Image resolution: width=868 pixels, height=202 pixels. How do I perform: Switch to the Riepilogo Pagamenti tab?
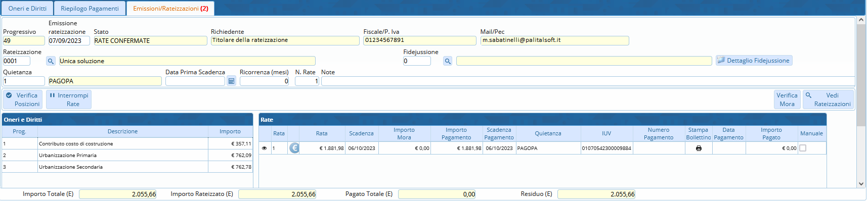point(90,9)
